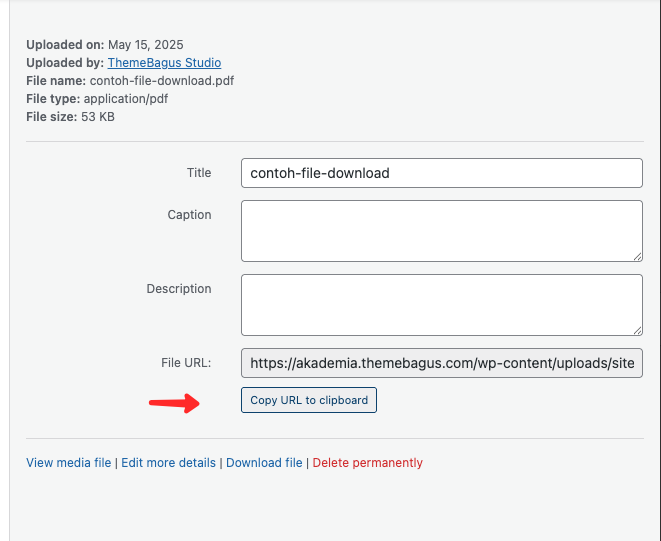The height and width of the screenshot is (541, 661).
Task: Copy URL to clipboard
Action: coord(309,400)
